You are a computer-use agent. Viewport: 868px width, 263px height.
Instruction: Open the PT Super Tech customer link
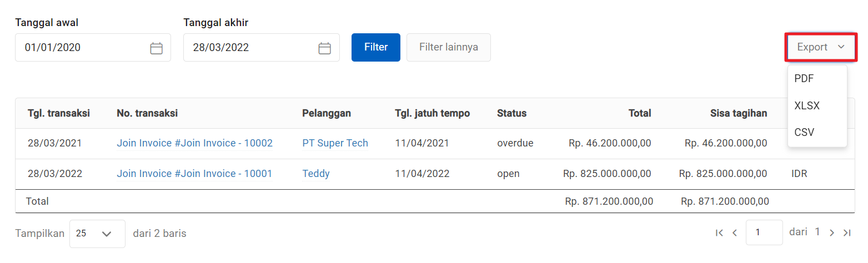(335, 143)
